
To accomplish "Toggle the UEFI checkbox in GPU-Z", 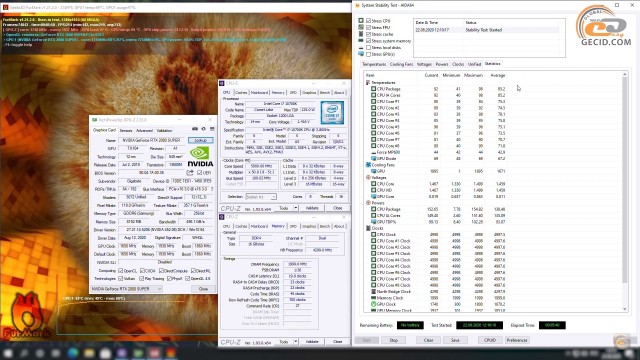I will 200,173.
